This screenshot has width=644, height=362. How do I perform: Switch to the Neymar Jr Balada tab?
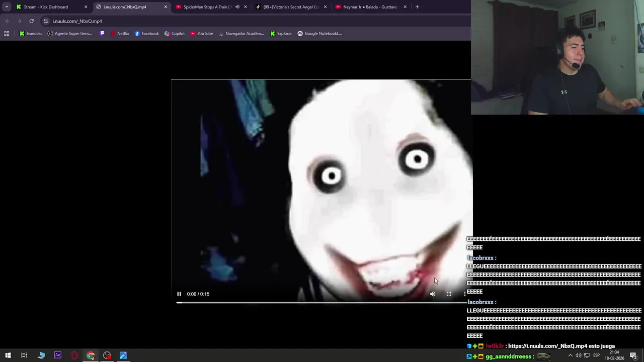tap(370, 7)
